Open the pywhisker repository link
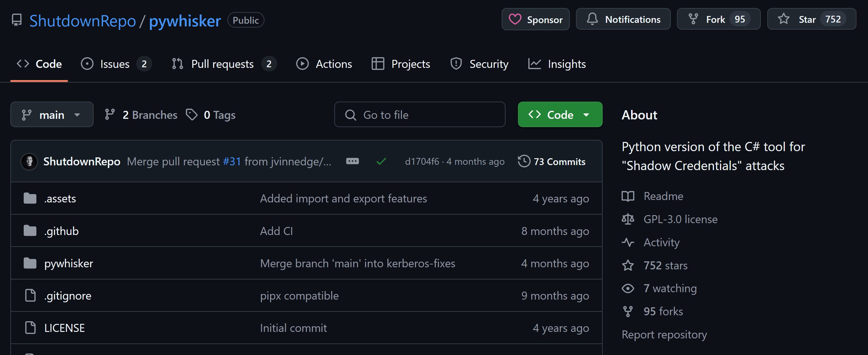 click(x=185, y=21)
